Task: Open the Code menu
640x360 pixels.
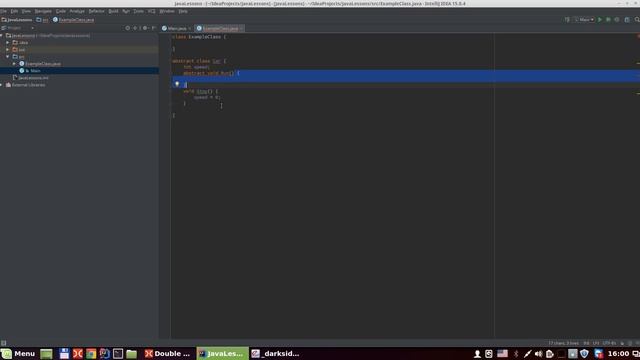Action: [x=61, y=11]
